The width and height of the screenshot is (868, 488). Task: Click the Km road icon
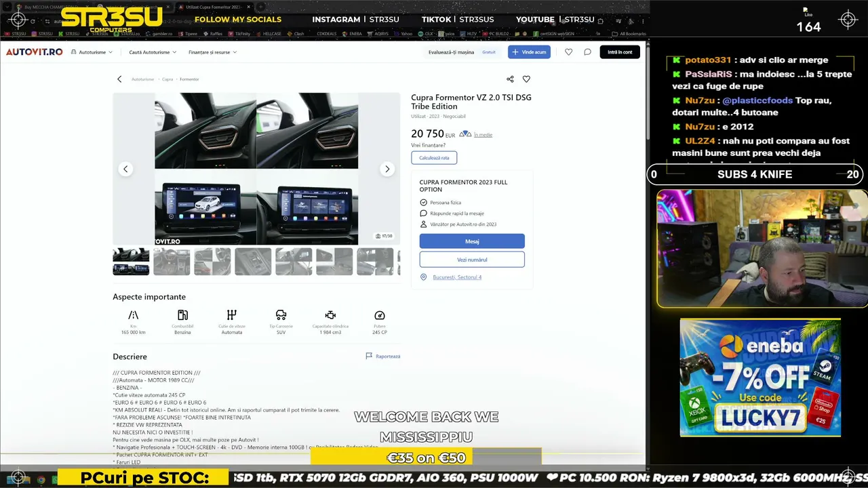click(133, 315)
